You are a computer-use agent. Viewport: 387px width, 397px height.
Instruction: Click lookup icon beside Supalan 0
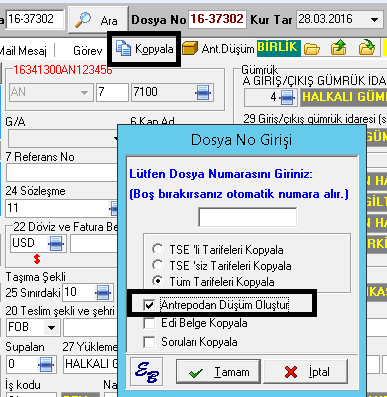(x=46, y=364)
